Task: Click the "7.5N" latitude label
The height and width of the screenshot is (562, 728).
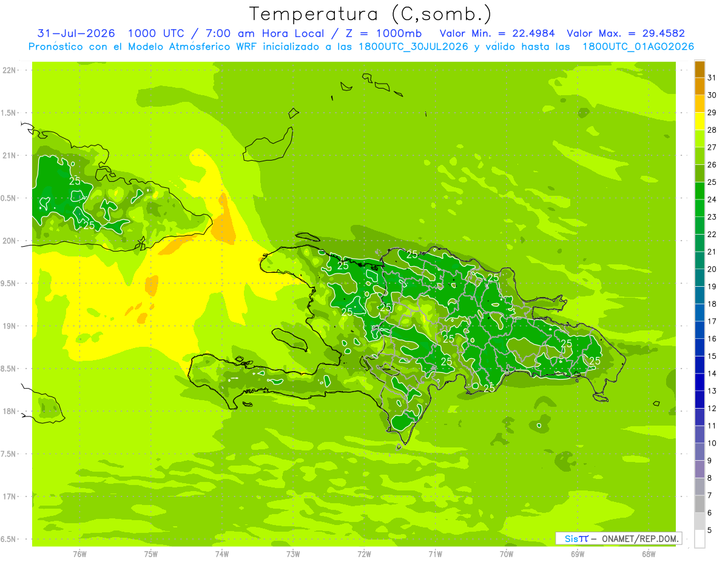Action: click(x=9, y=453)
